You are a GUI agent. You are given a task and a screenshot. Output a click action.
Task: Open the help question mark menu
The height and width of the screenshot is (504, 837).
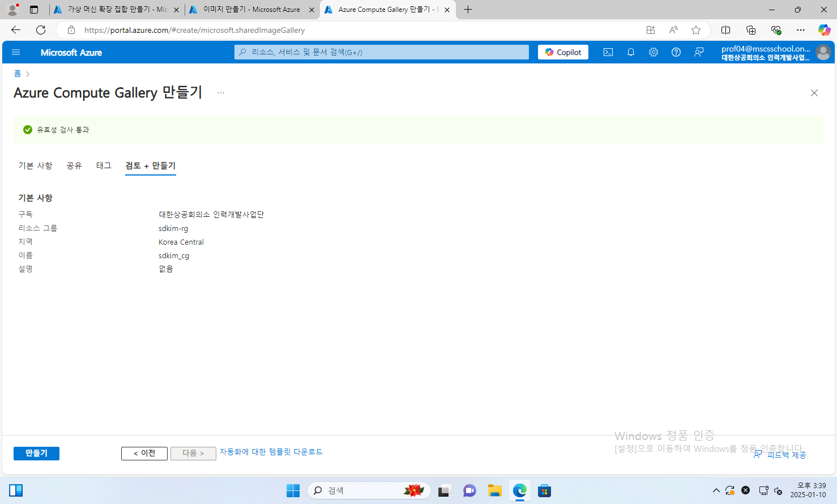676,52
